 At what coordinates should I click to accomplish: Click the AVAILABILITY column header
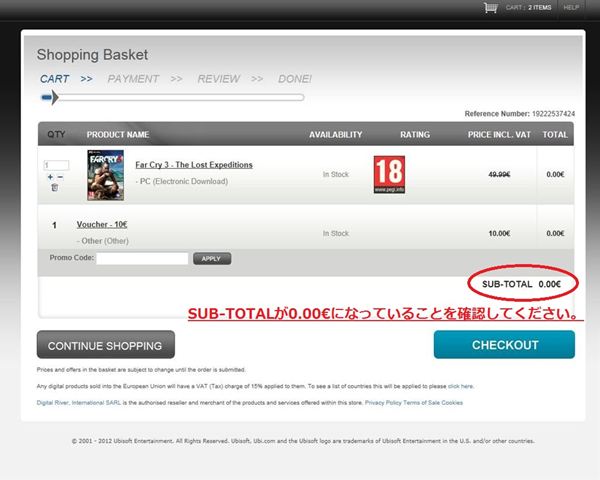[x=336, y=135]
